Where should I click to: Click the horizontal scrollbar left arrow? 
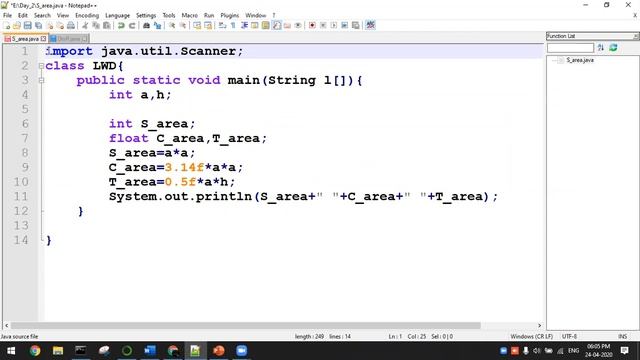click(x=7, y=326)
